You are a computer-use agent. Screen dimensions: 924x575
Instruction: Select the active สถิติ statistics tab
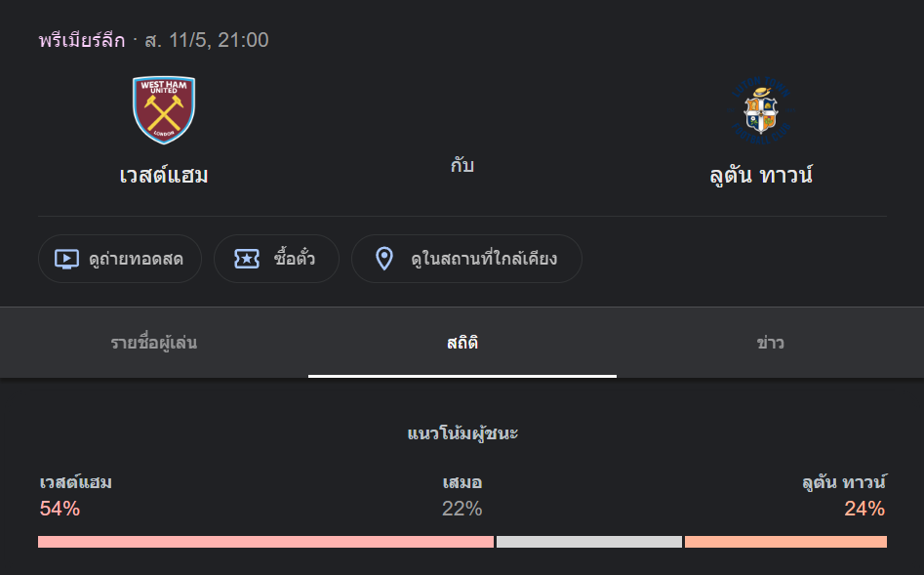point(462,343)
